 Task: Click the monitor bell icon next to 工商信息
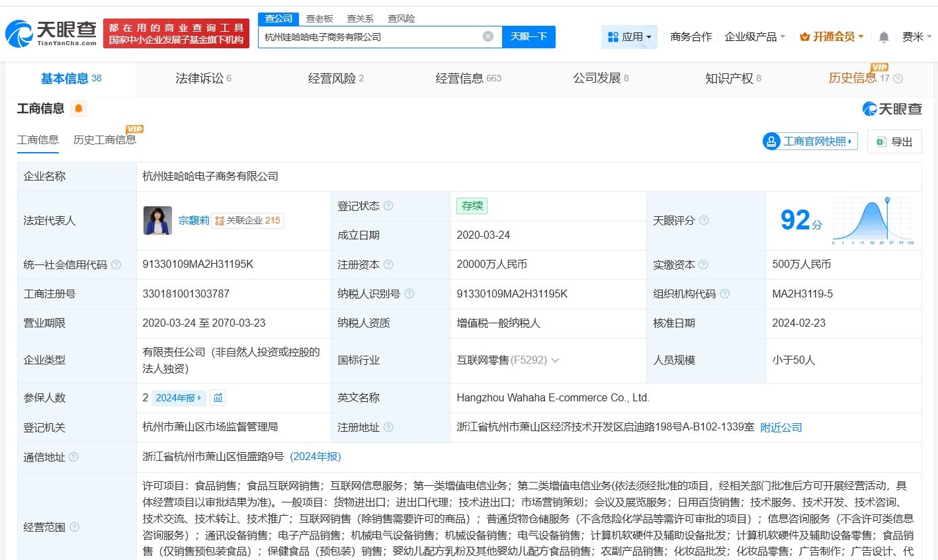[78, 108]
